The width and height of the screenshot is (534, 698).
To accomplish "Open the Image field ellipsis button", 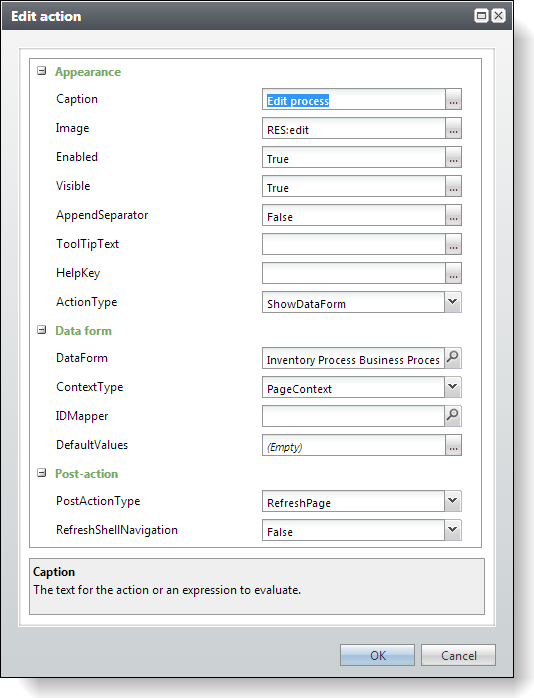I will (x=453, y=128).
